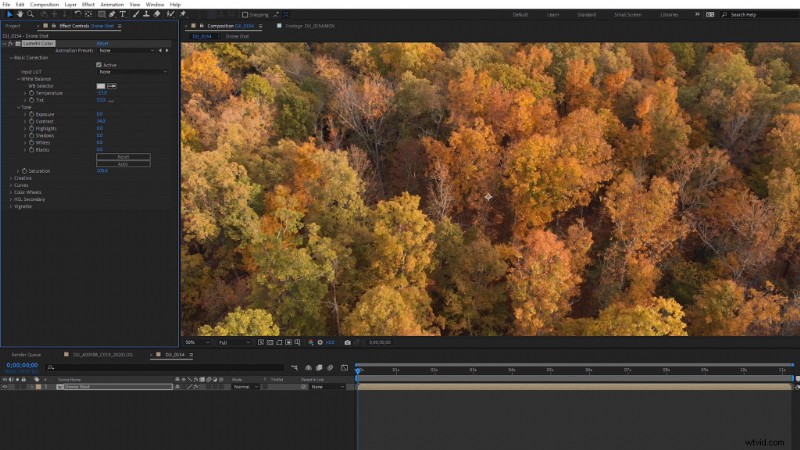Expand the Curves section
Image resolution: width=800 pixels, height=450 pixels.
(11, 185)
